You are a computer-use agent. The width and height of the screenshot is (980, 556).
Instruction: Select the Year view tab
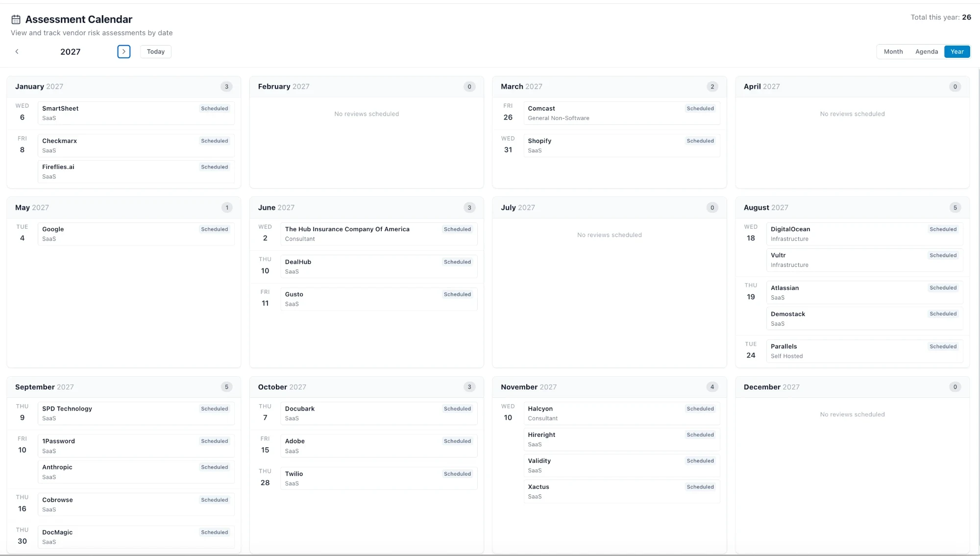(957, 51)
